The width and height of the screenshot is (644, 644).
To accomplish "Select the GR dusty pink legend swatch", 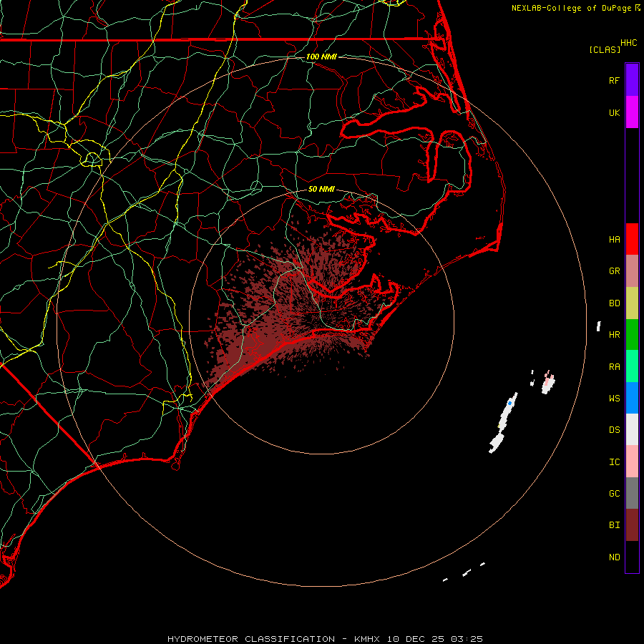I will 632,271.
